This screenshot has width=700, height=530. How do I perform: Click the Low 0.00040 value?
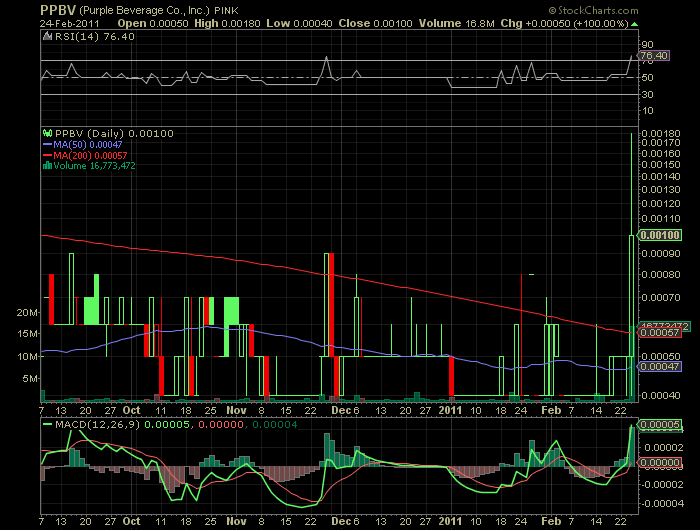click(x=299, y=24)
